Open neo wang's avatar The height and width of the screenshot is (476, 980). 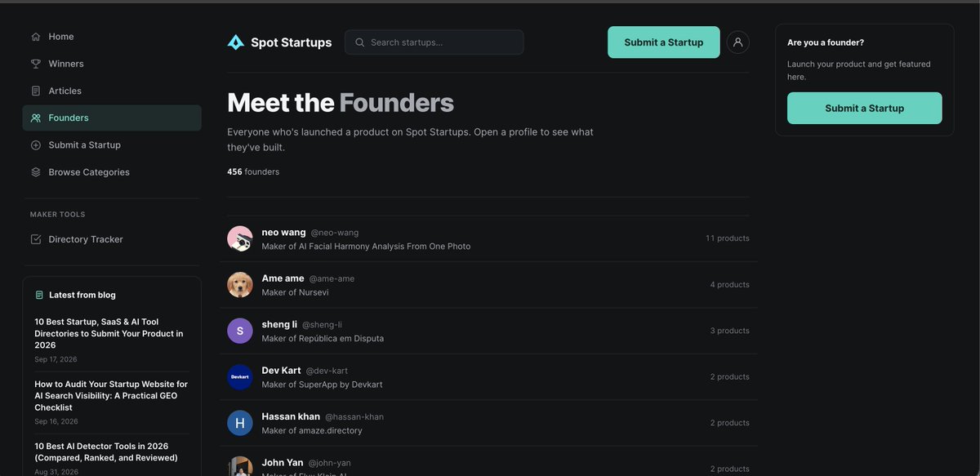tap(240, 238)
